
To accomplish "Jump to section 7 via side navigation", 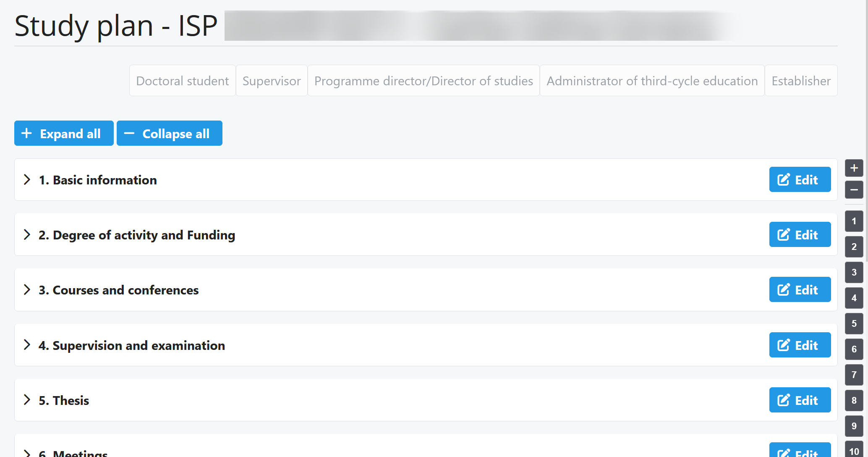I will (854, 375).
